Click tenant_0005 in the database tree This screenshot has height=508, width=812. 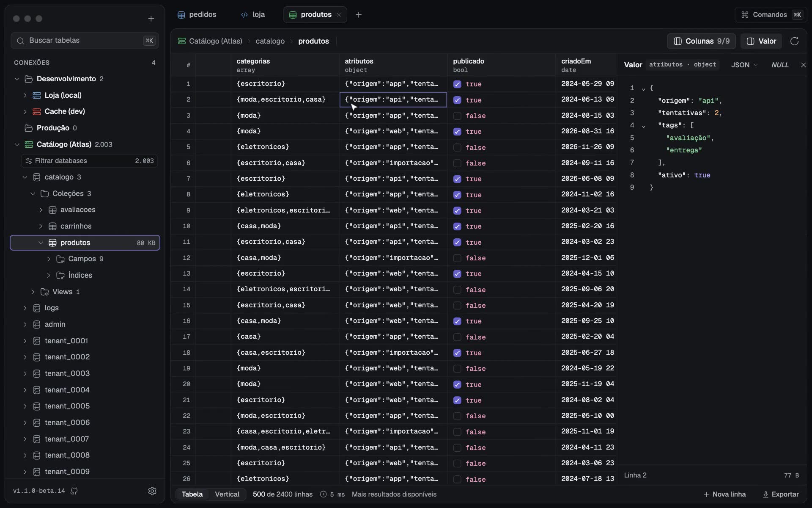click(67, 406)
